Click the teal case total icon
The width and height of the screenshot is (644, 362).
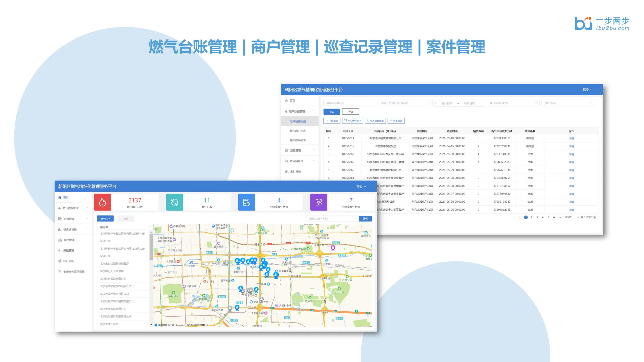[x=174, y=202]
